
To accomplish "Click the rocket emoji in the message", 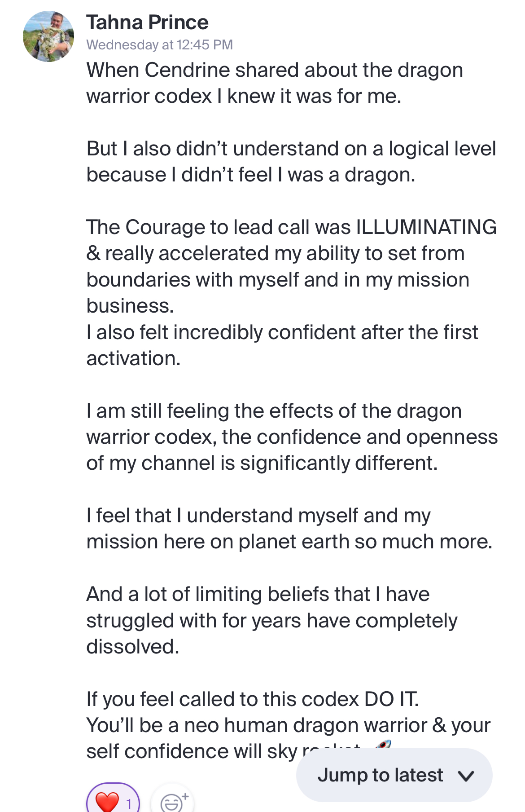I will tap(382, 746).
